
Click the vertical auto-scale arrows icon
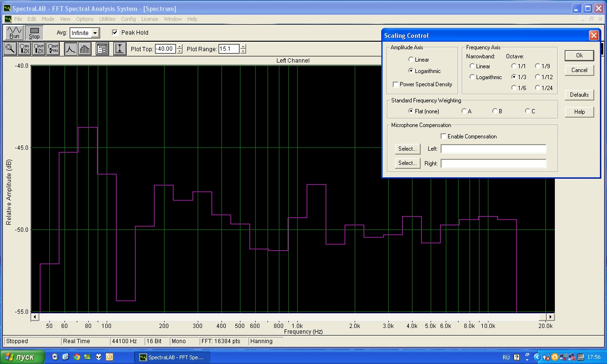[x=120, y=49]
